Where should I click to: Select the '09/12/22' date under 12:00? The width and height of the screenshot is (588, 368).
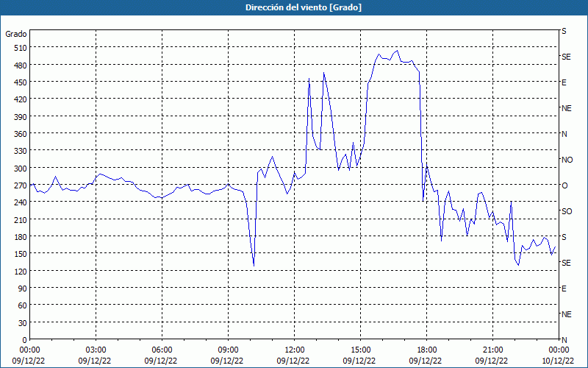pyautogui.click(x=293, y=361)
